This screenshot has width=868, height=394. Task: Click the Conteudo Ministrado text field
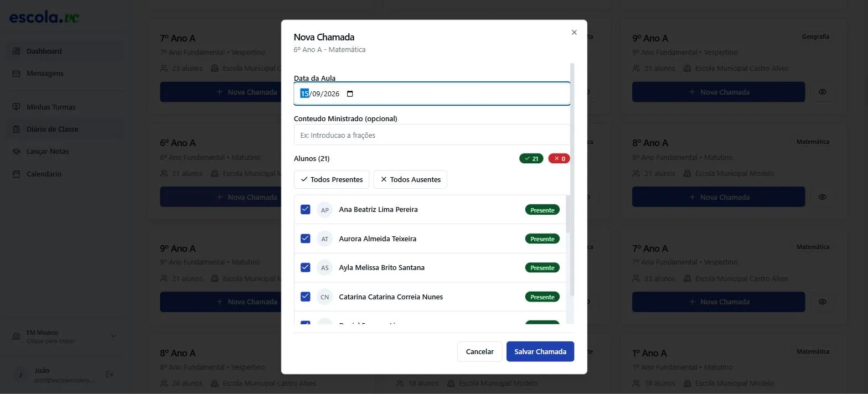[432, 135]
